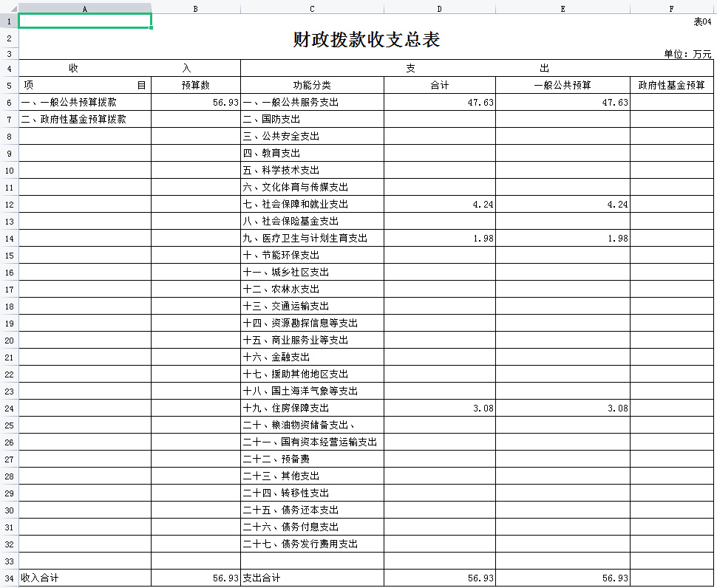The width and height of the screenshot is (717, 588).
Task: Select the 政府性基金预算 header cell
Action: pyautogui.click(x=672, y=85)
